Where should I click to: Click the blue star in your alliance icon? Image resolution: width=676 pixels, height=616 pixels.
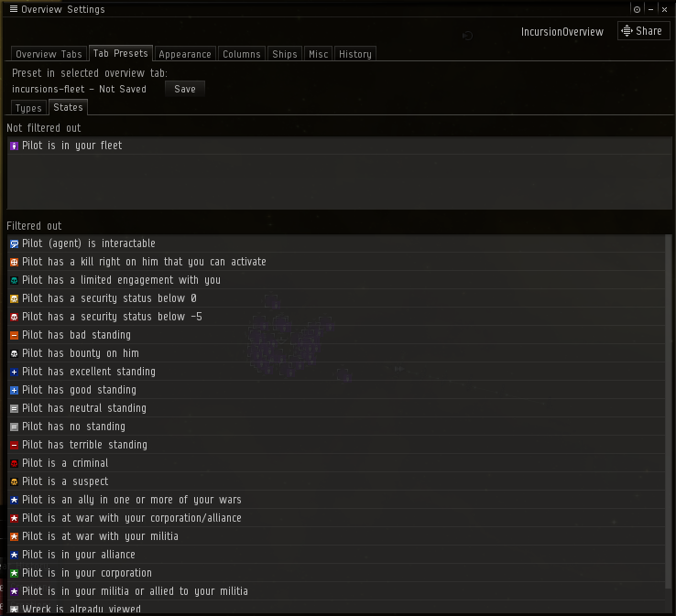click(x=15, y=556)
